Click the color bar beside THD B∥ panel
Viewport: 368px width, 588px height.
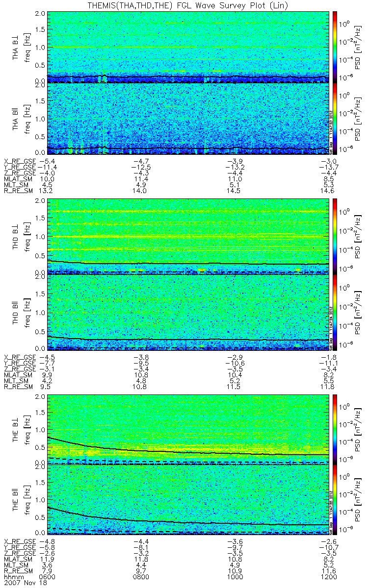pos(335,312)
